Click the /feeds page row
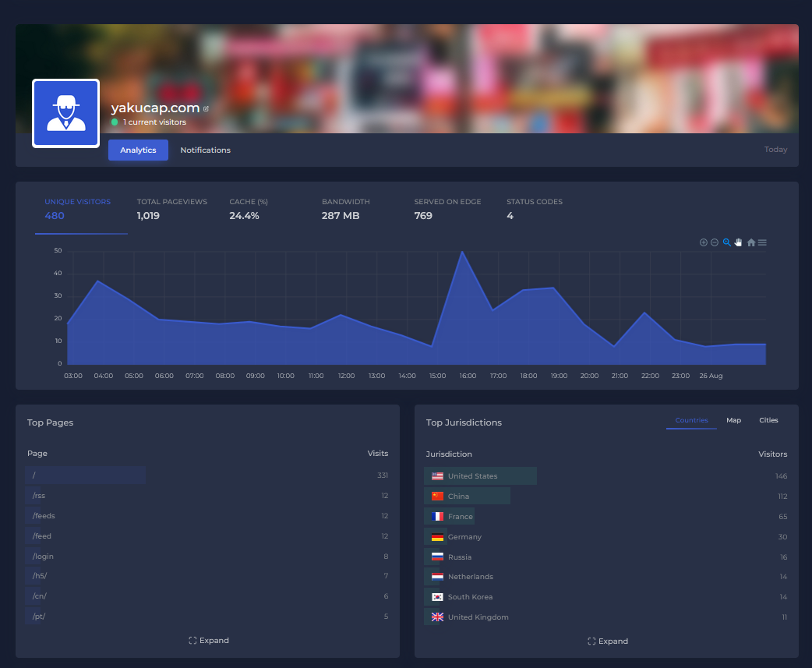Image resolution: width=812 pixels, height=668 pixels. (x=207, y=516)
